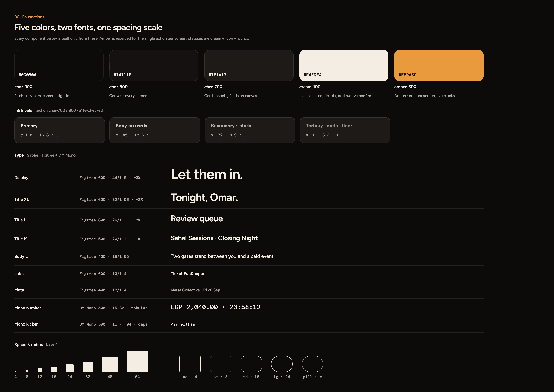
Task: Select the 'Title XL' role label
Action: [x=22, y=199]
